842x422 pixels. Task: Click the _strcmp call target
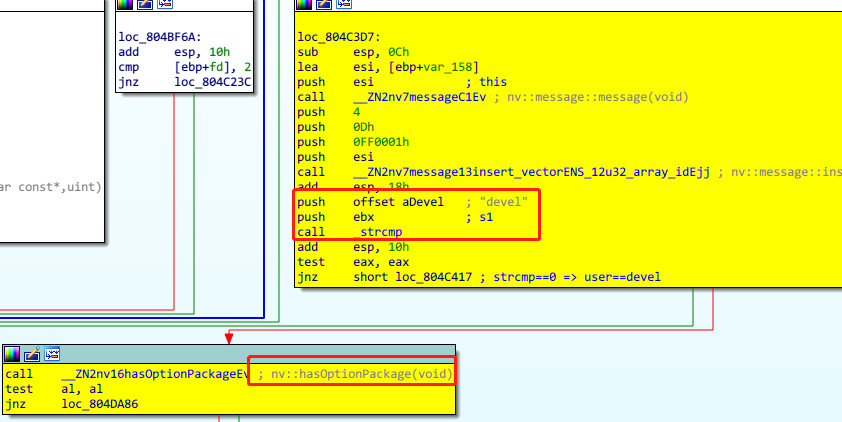(385, 232)
